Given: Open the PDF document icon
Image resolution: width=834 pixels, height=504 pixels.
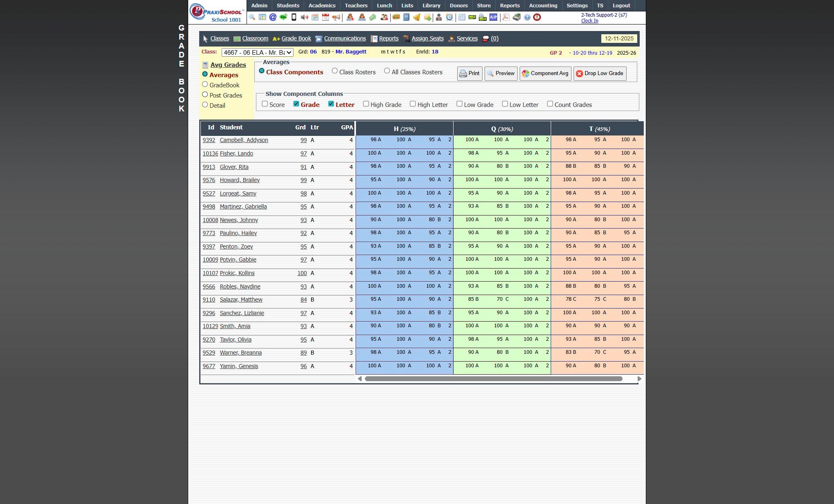Looking at the screenshot, I should 506,17.
